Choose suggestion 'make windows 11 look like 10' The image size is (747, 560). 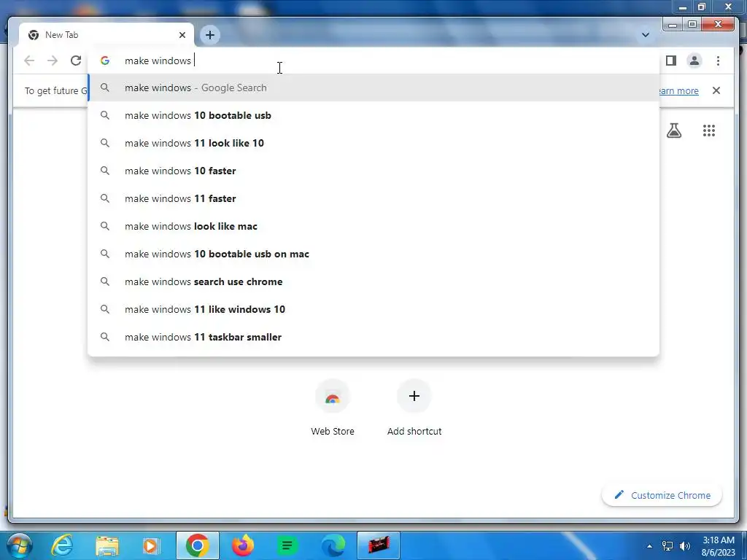[x=374, y=143]
